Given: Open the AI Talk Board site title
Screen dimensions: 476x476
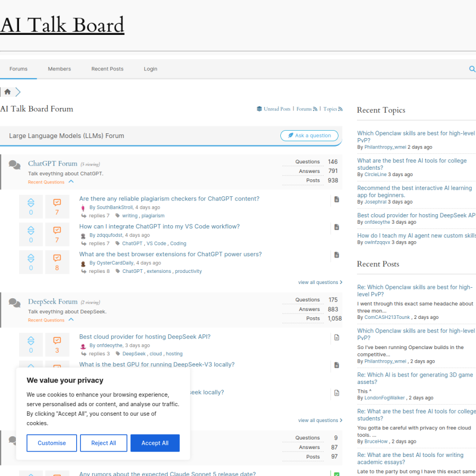Looking at the screenshot, I should click(x=62, y=25).
